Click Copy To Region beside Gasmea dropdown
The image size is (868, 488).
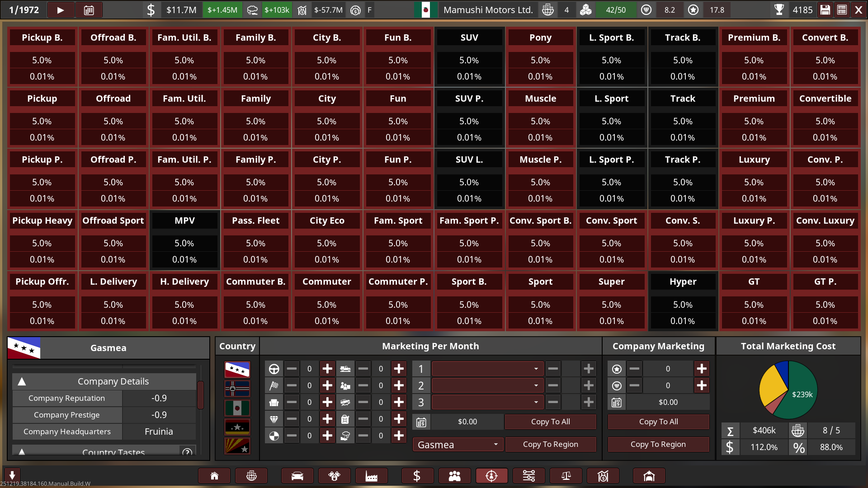coord(550,444)
